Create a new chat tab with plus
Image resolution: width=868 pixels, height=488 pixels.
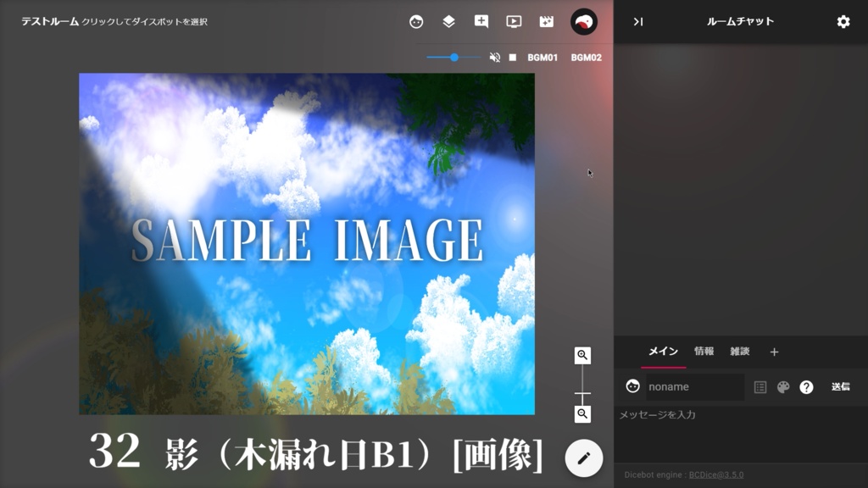click(x=774, y=351)
